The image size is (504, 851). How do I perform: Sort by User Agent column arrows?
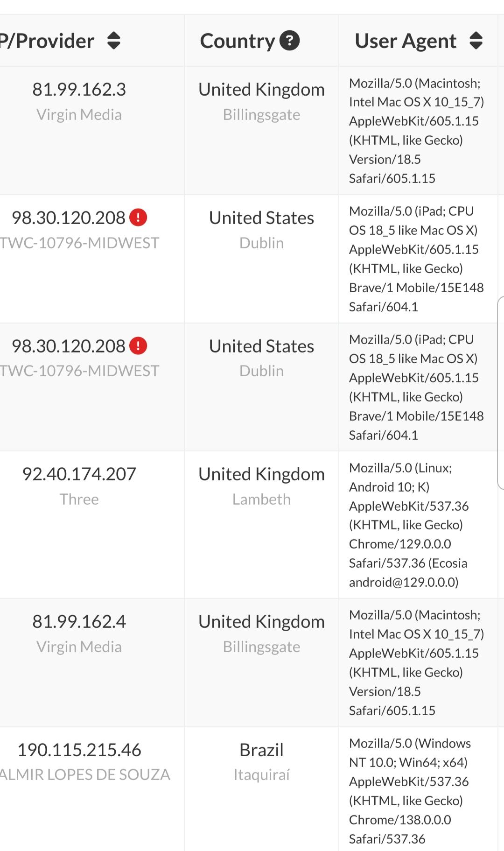476,41
